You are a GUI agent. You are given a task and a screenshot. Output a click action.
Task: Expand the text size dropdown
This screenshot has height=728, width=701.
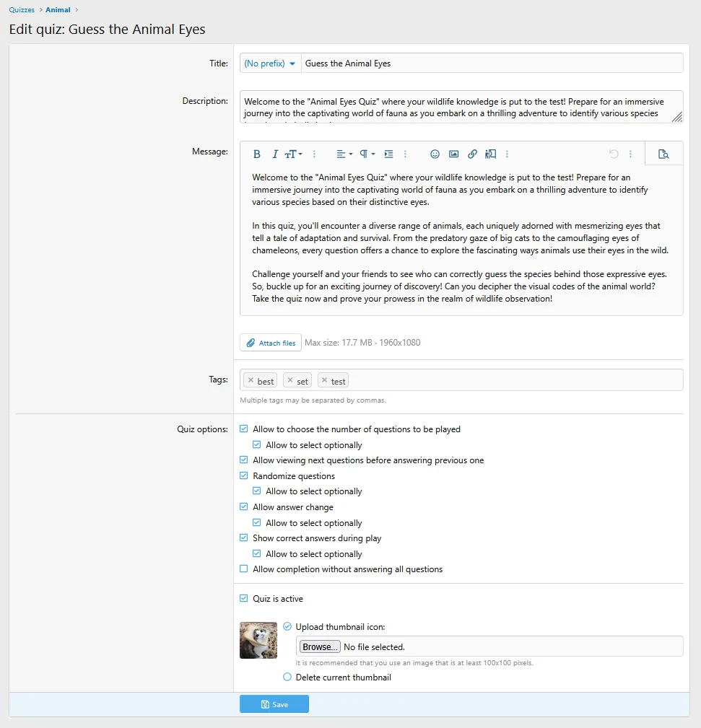click(293, 154)
